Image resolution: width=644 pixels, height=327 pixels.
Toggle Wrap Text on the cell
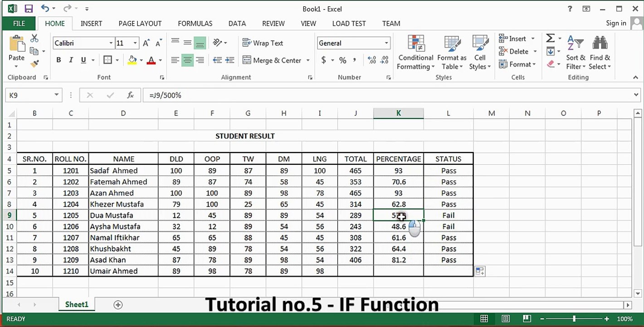pyautogui.click(x=263, y=43)
